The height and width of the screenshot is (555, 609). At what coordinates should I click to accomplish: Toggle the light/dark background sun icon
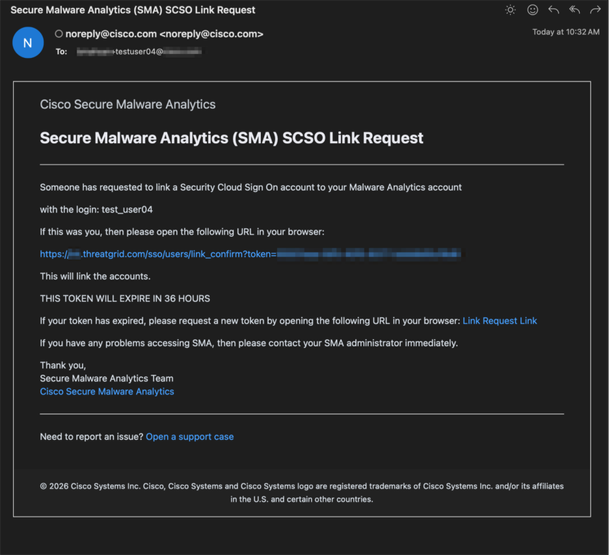point(511,10)
